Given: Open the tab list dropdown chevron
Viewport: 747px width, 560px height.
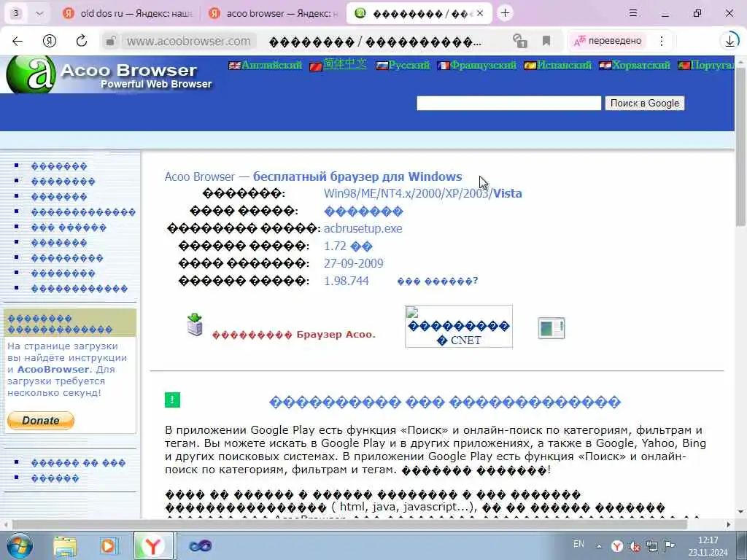Looking at the screenshot, I should 39,13.
